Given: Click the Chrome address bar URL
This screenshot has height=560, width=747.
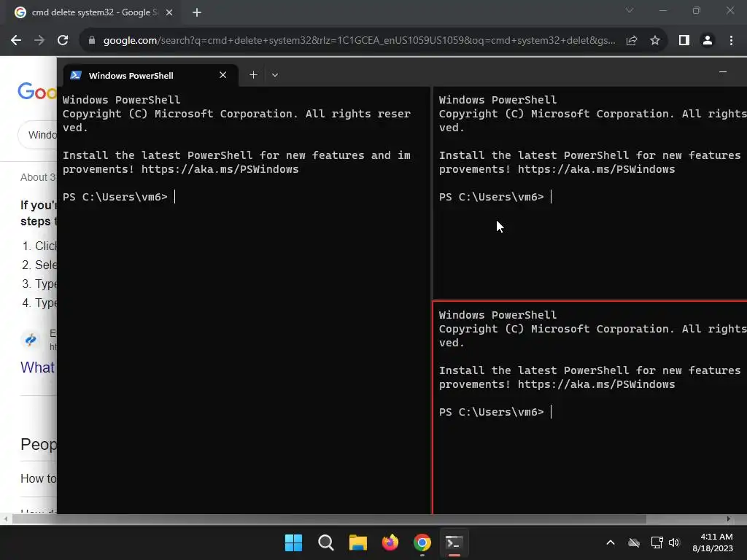Looking at the screenshot, I should [x=359, y=41].
